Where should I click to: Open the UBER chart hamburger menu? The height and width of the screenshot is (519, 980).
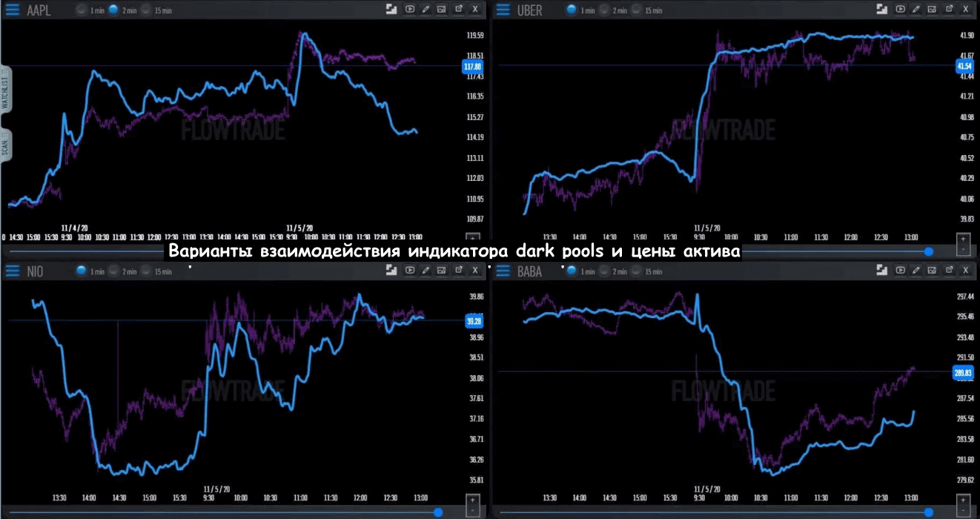click(503, 10)
